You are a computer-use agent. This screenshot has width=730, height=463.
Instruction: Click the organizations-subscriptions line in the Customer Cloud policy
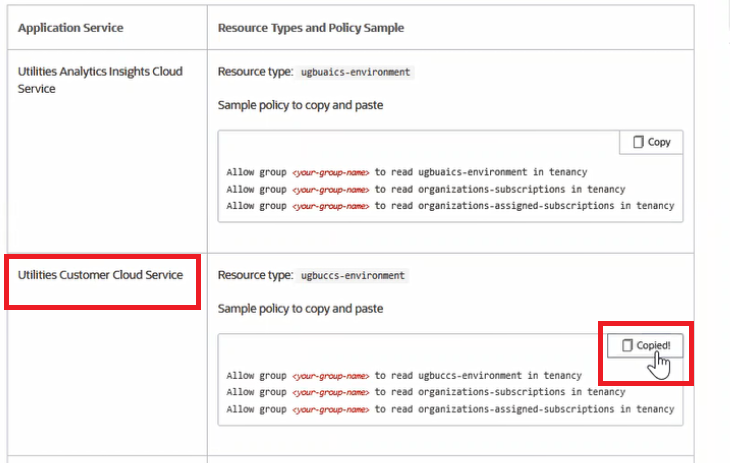coord(425,392)
